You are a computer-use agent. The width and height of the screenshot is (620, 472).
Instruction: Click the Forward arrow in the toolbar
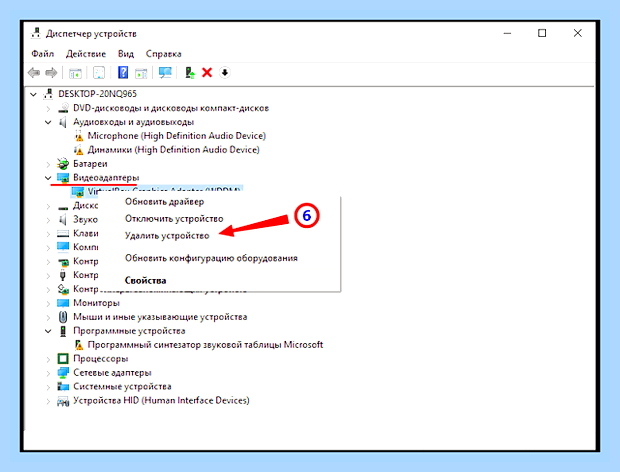point(51,73)
